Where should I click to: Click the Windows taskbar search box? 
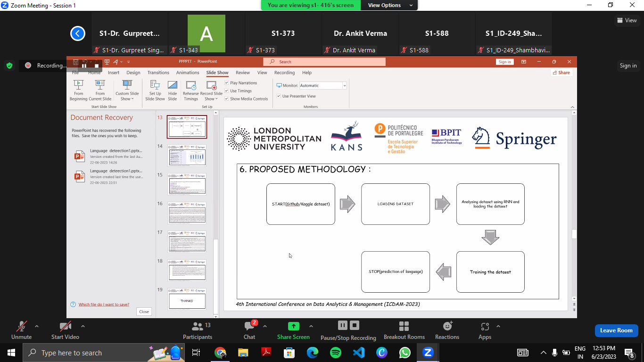[x=104, y=353]
